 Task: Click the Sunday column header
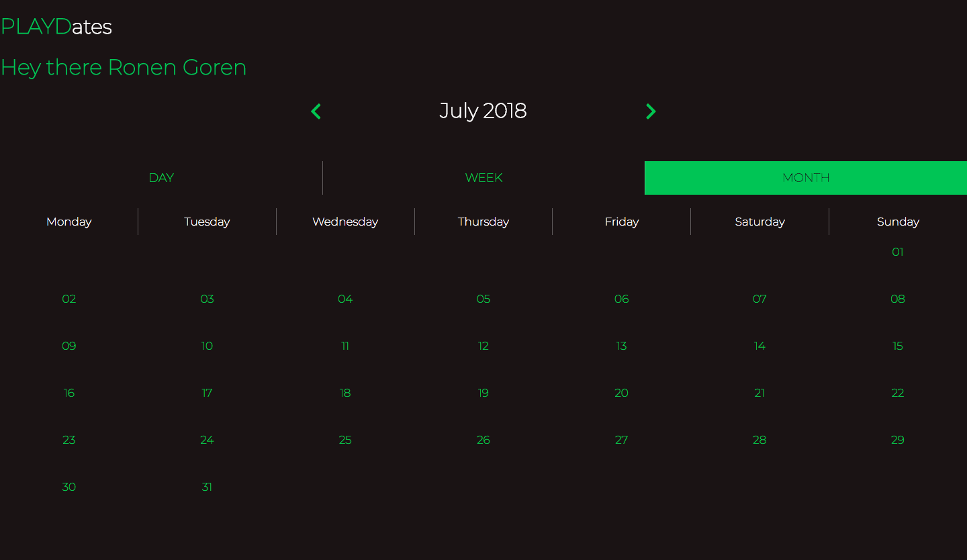[x=898, y=222]
